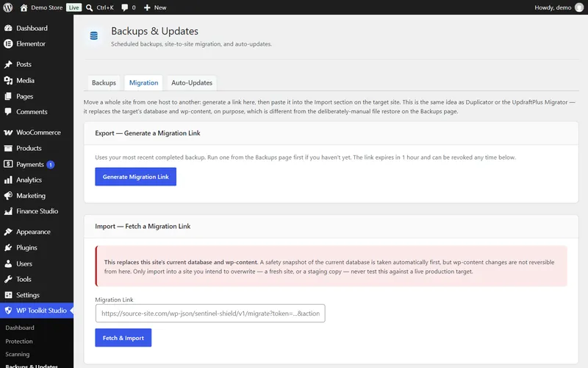Click the Demo Store site name
Viewport: 588px width, 368px height.
click(47, 7)
